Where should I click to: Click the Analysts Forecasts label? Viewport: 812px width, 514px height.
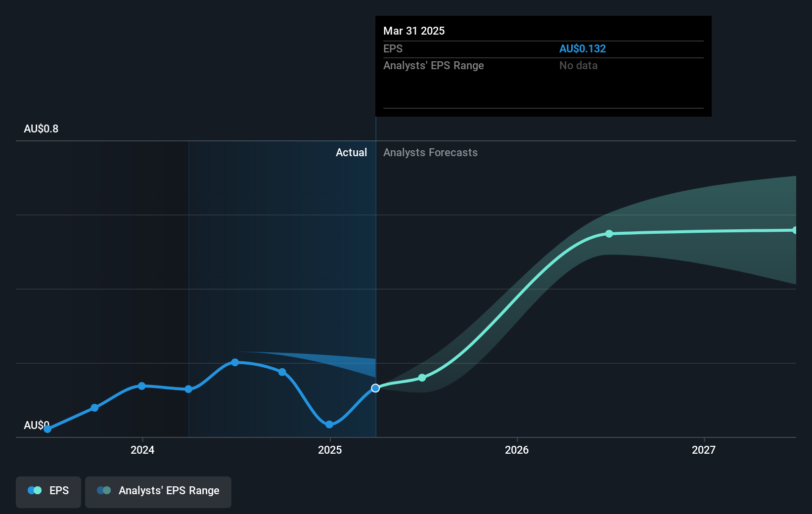(x=430, y=152)
